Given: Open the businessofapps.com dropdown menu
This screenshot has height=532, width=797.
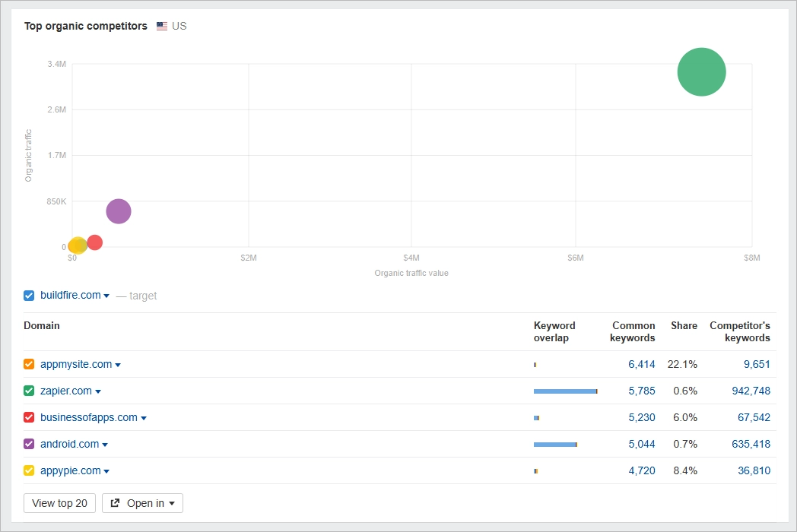Looking at the screenshot, I should click(144, 417).
